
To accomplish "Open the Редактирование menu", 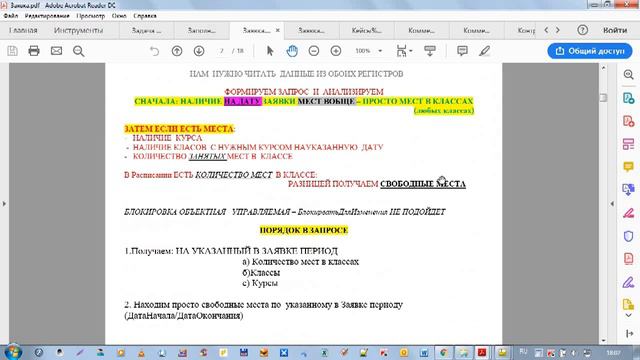I will click(x=47, y=16).
